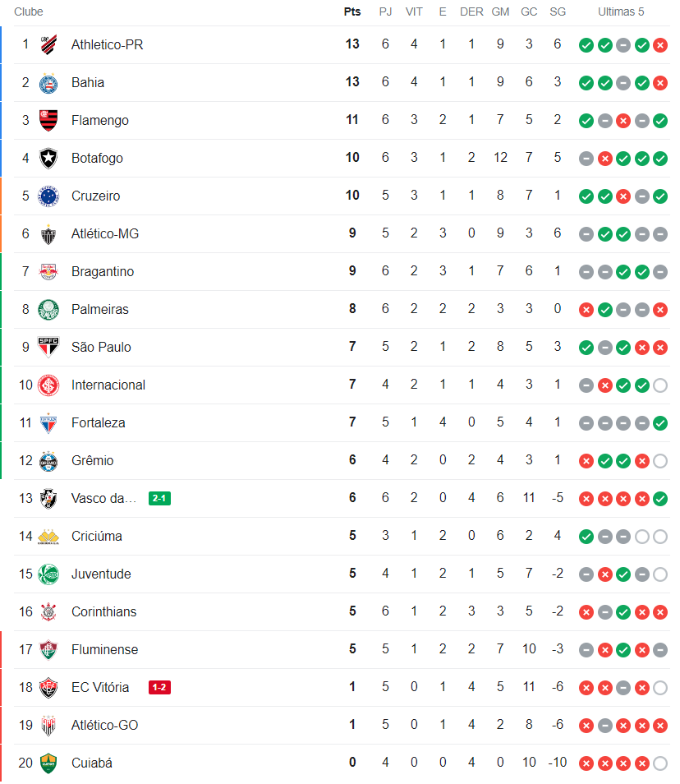680x784 pixels.
Task: Open the Vasco da Gama live score 2-1 badge
Action: 159,498
